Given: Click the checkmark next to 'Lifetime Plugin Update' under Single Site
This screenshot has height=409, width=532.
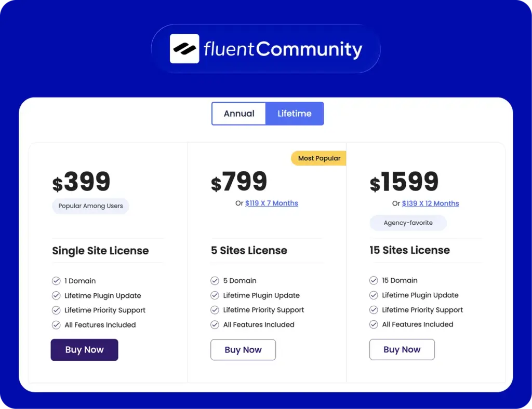Looking at the screenshot, I should click(56, 295).
